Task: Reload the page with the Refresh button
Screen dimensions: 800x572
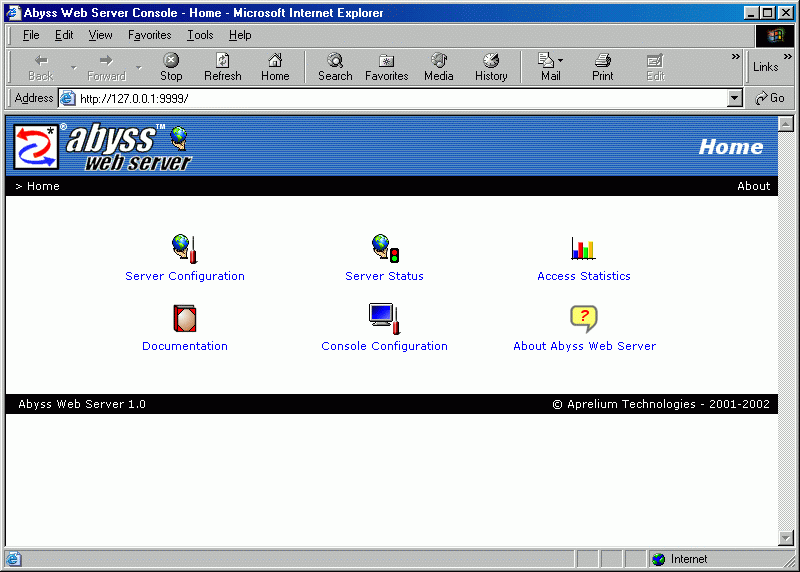Action: [x=222, y=67]
